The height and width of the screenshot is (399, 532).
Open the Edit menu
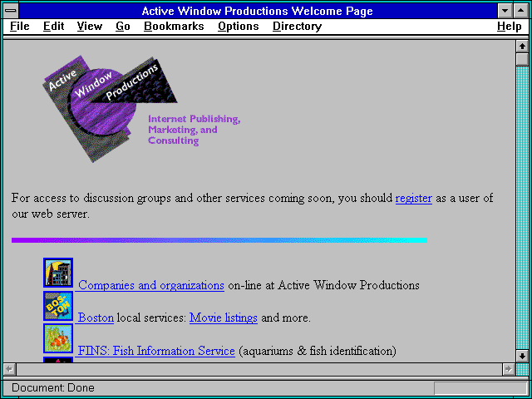tap(53, 26)
